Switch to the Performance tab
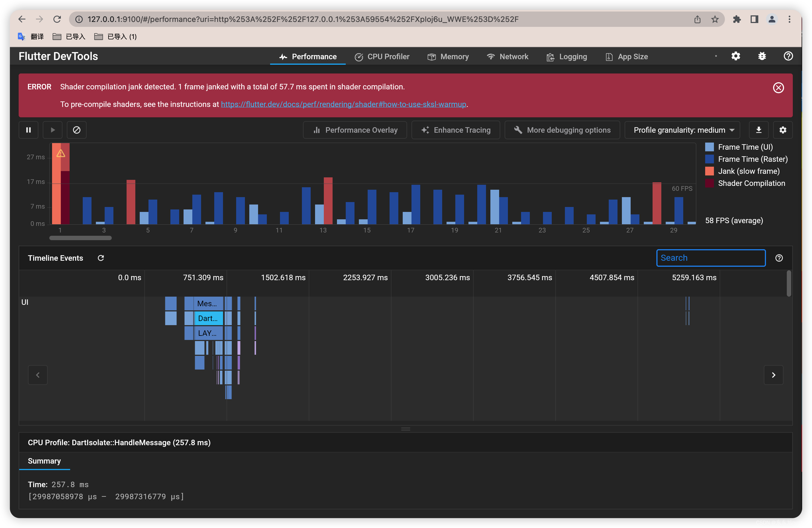This screenshot has height=528, width=812. (x=308, y=57)
